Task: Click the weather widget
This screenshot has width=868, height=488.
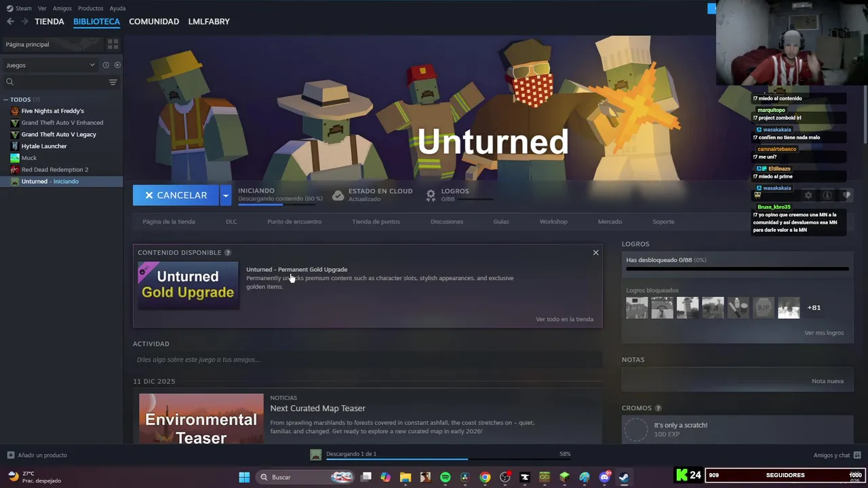Action: 34,477
